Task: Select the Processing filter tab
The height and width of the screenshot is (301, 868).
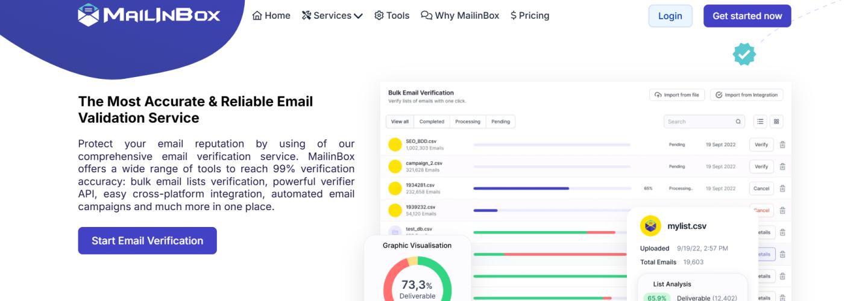Action: (x=468, y=122)
